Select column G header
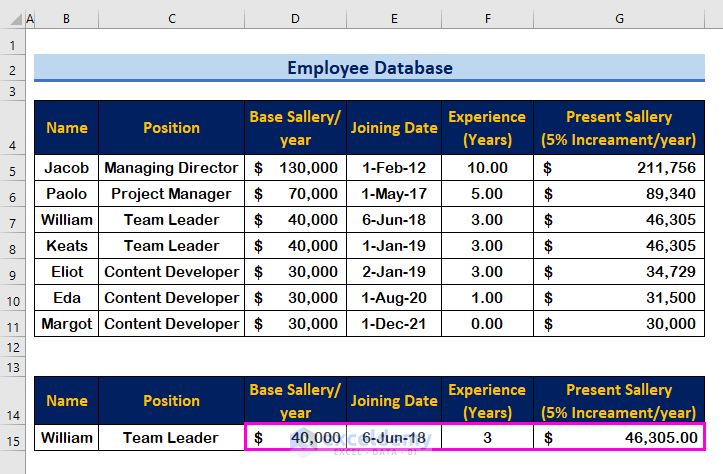The height and width of the screenshot is (474, 723). click(x=619, y=18)
